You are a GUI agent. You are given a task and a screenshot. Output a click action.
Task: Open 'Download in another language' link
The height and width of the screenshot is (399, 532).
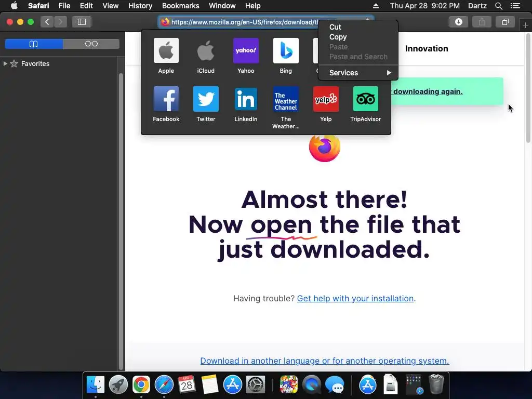(x=324, y=361)
